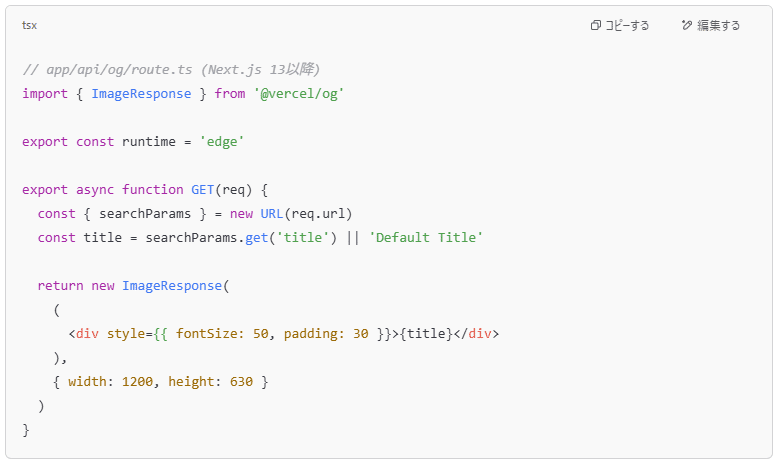The image size is (775, 462).
Task: Click the route.ts comment line
Action: [171, 69]
